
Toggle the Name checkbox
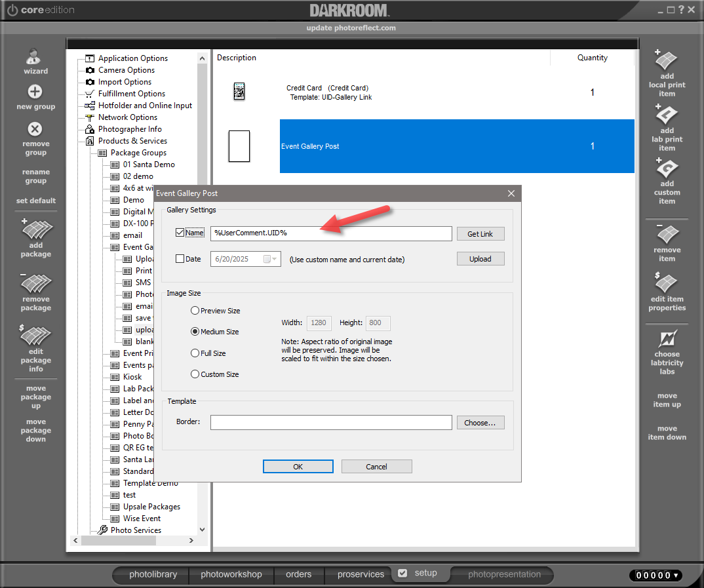point(180,233)
